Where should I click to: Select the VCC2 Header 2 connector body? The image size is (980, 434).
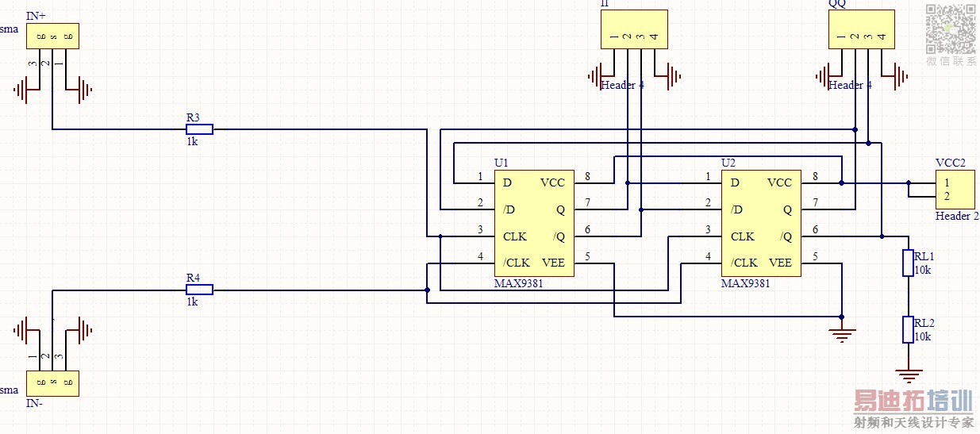click(955, 189)
